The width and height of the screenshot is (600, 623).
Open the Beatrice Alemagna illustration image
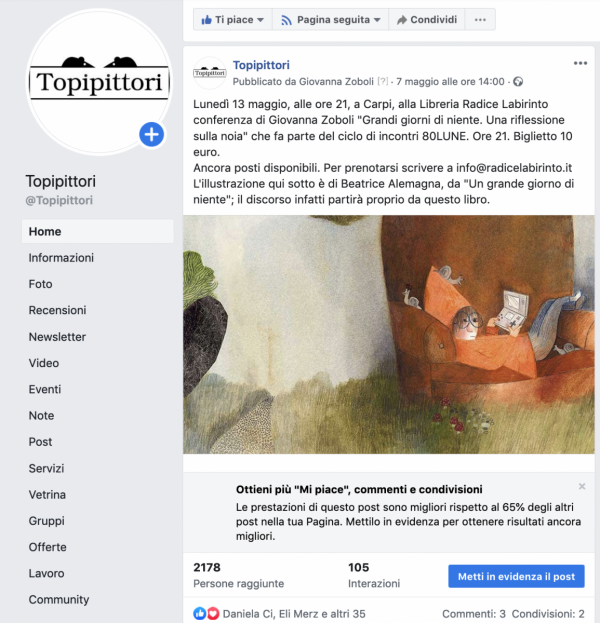(389, 335)
